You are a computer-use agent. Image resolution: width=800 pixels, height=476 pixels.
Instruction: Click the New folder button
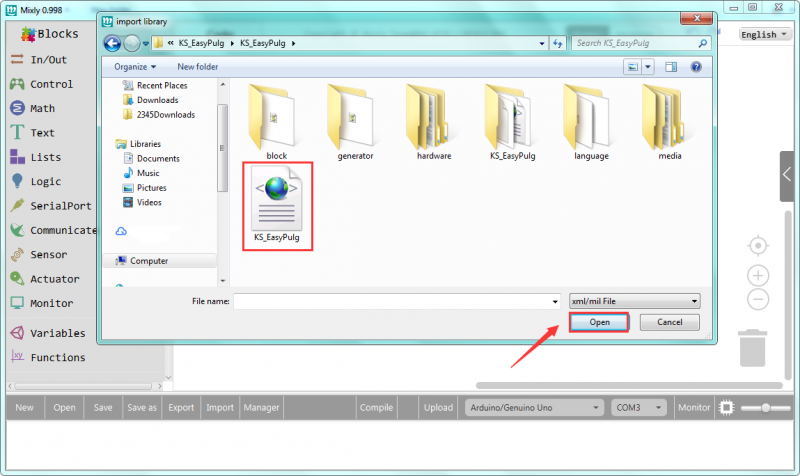[197, 67]
